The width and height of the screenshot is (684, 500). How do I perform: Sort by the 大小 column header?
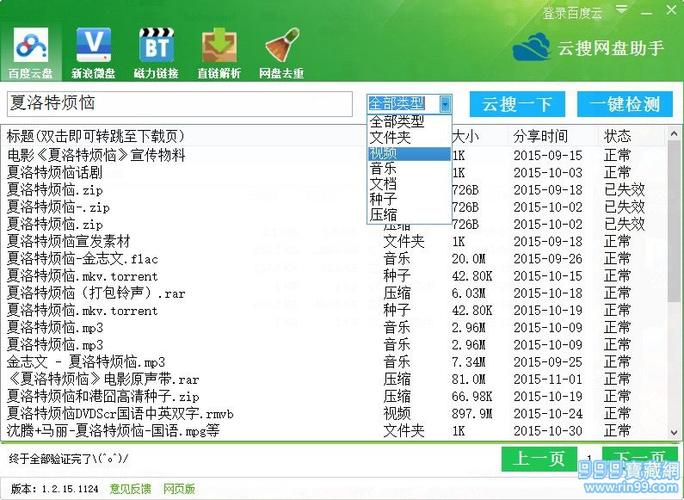(x=465, y=137)
